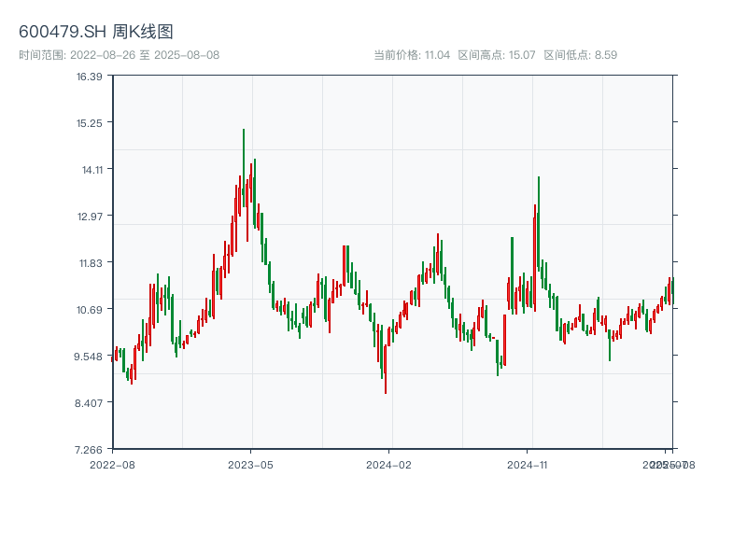Click the period low 区间低点: 8.59

pos(581,55)
